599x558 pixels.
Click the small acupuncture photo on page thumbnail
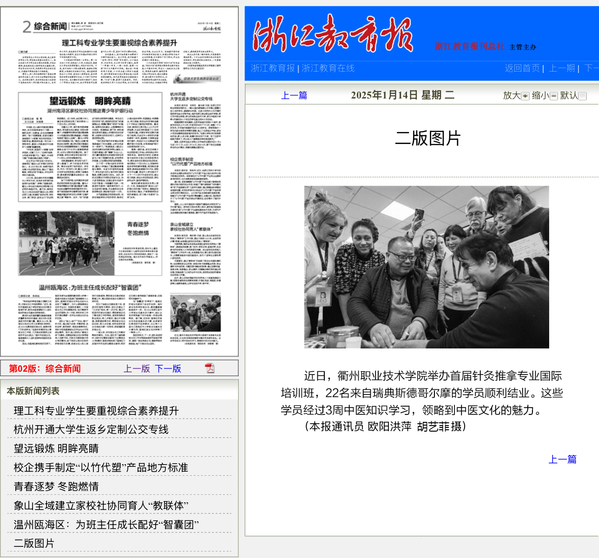coord(195,312)
